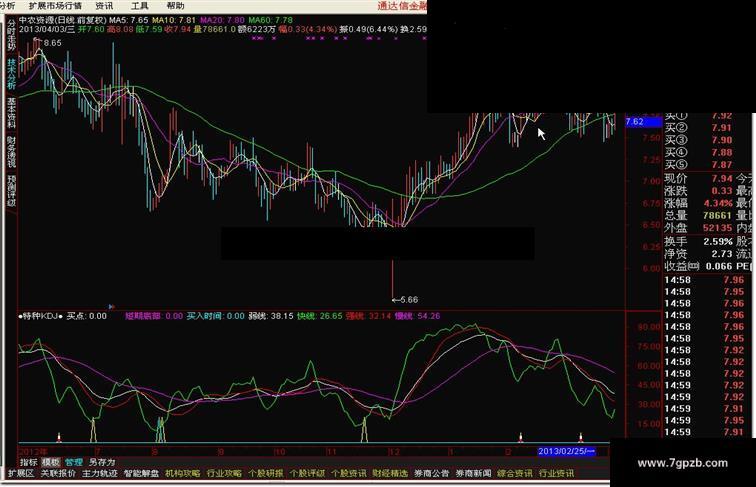Viewport: 756px width, 487px height.
Task: Click the MA20 moving average label
Action: click(222, 20)
